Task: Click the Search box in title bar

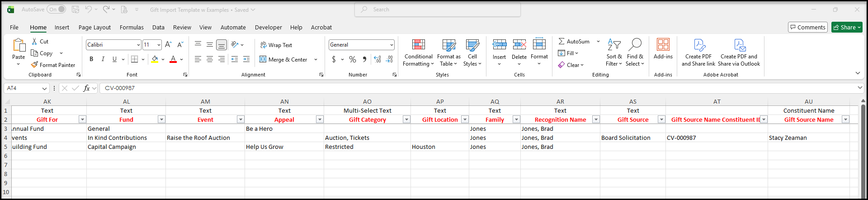Action: [x=438, y=10]
